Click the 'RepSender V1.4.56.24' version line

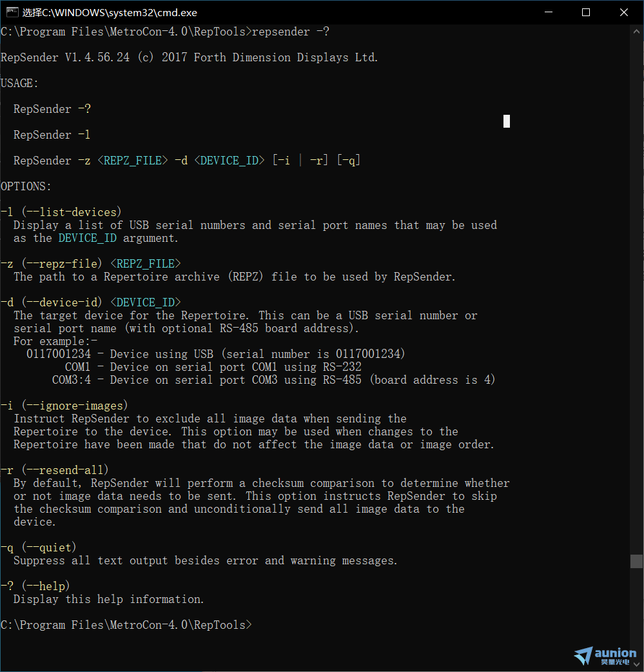pyautogui.click(x=189, y=57)
